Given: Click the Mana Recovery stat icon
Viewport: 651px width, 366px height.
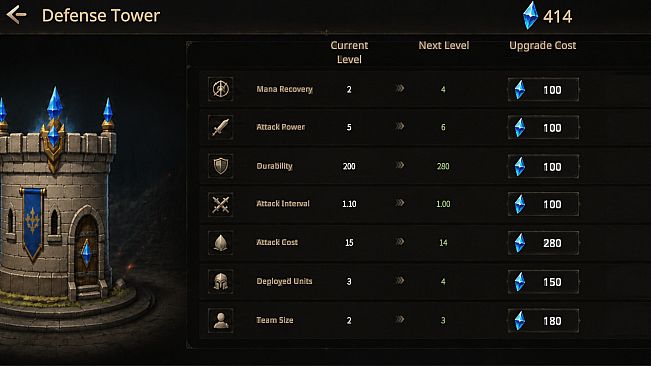Looking at the screenshot, I should coord(220,89).
